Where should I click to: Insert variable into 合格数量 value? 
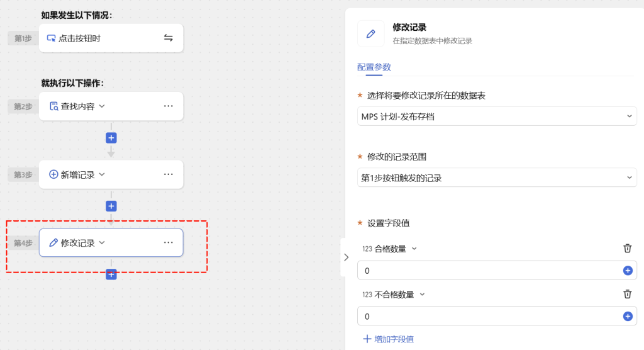tap(628, 271)
